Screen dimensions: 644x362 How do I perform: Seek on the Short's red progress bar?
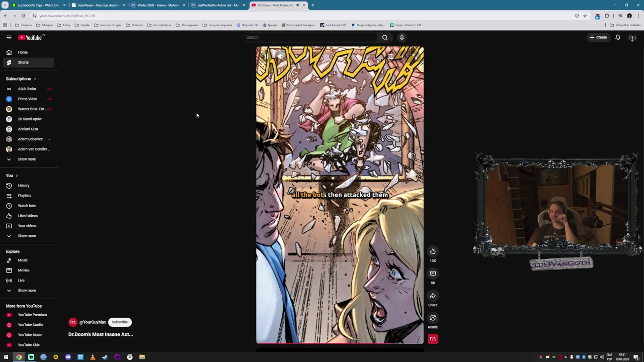click(340, 343)
